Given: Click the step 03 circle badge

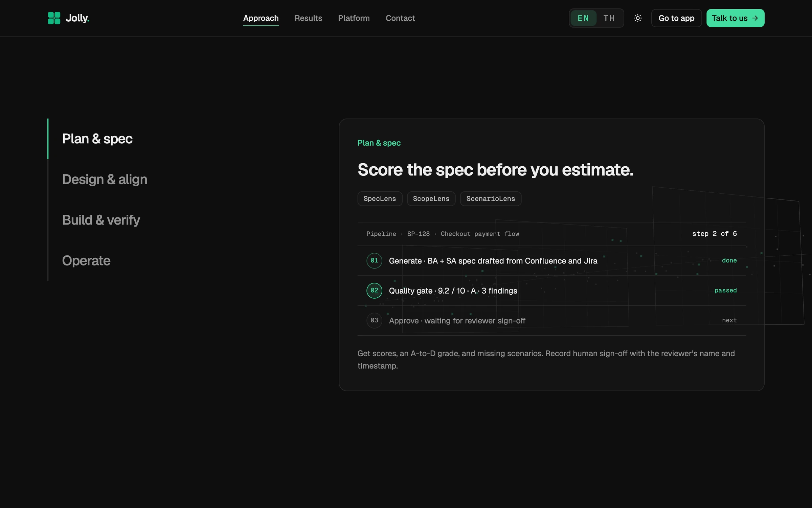Looking at the screenshot, I should pos(374,320).
